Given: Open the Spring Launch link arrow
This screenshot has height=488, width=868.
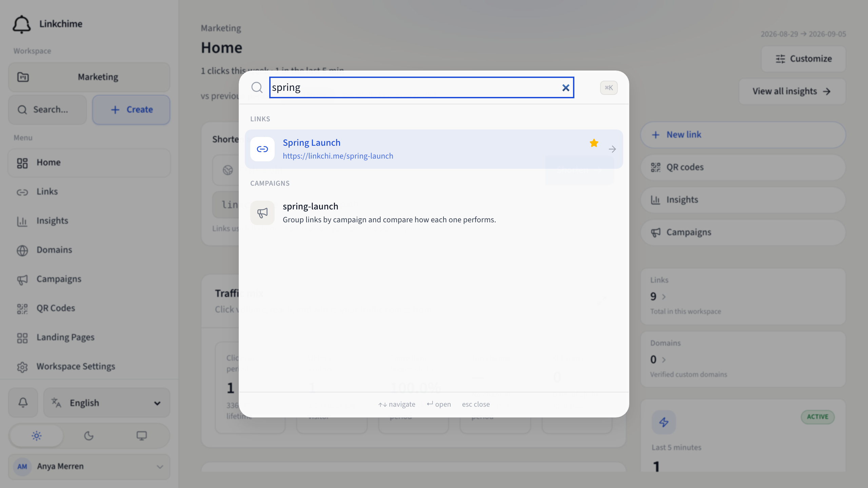Looking at the screenshot, I should point(612,149).
